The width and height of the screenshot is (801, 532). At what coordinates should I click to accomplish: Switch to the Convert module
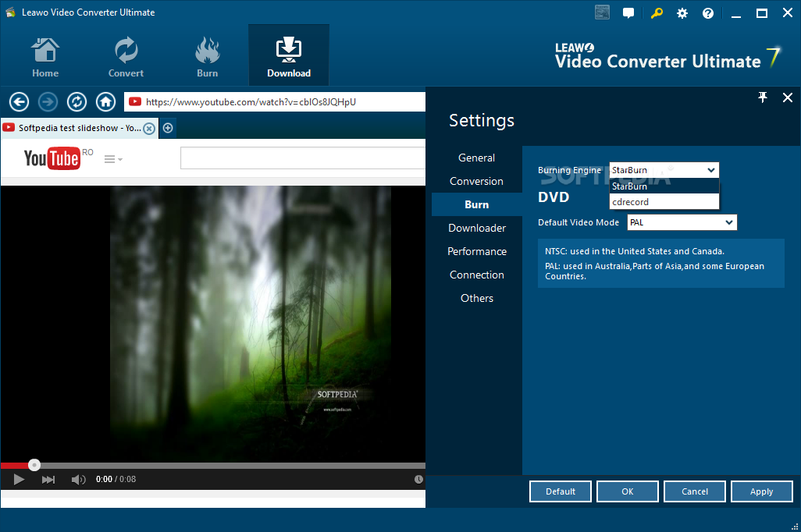[126, 57]
